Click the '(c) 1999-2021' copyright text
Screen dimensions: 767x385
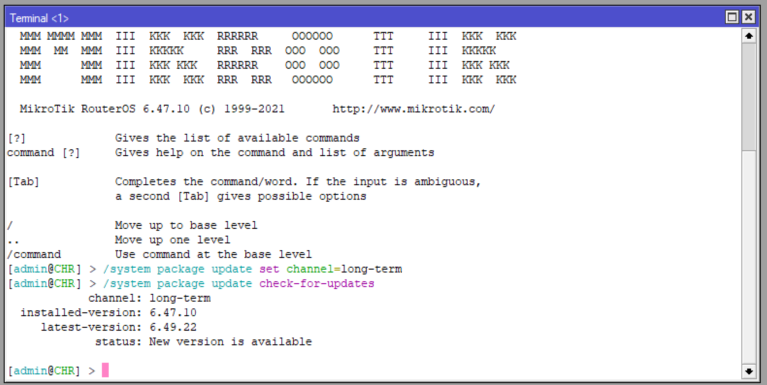pos(241,109)
